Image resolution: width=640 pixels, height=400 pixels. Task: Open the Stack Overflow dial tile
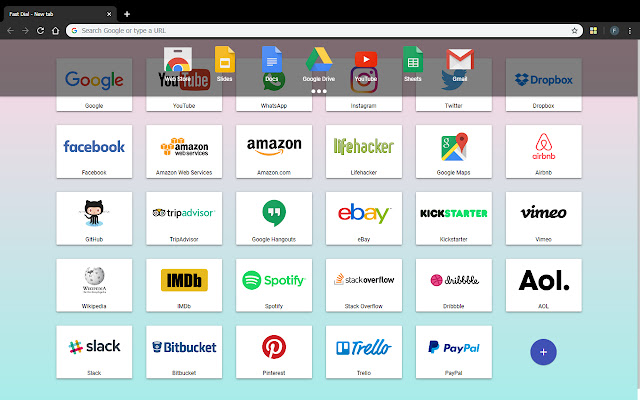pos(364,285)
